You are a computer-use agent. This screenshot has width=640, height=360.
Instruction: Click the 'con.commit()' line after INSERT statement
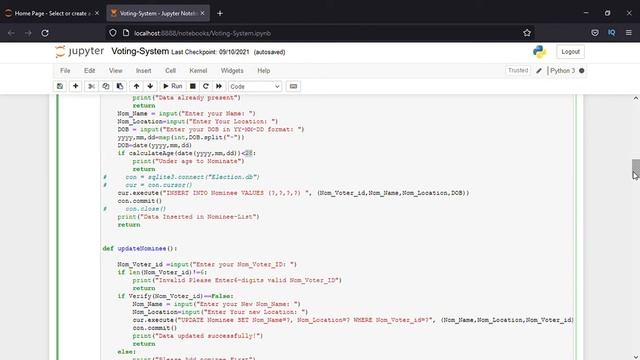click(x=140, y=201)
